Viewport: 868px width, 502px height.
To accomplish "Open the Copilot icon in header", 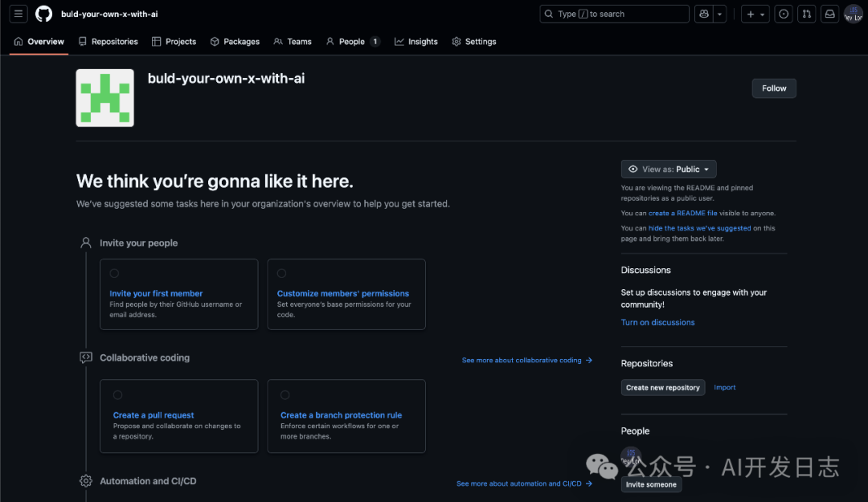I will 703,14.
